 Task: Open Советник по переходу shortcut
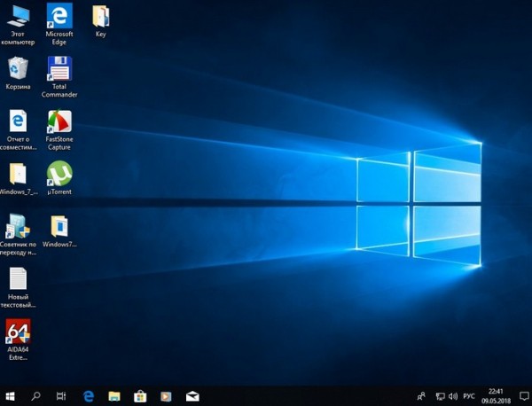click(18, 235)
